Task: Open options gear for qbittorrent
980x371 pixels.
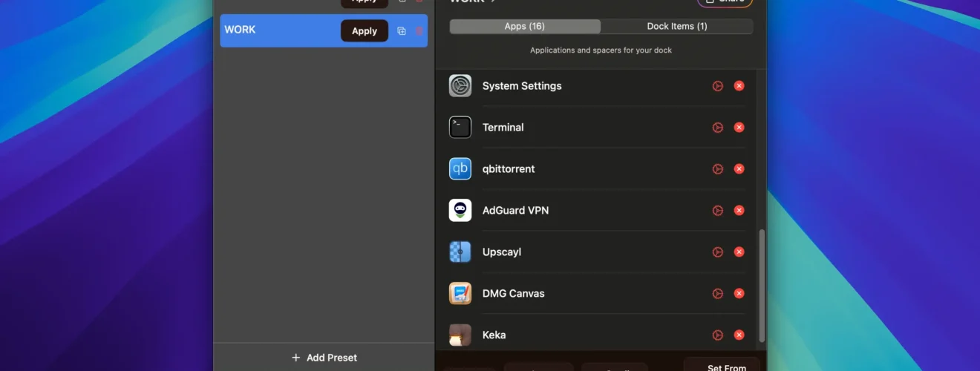Action: coord(717,169)
